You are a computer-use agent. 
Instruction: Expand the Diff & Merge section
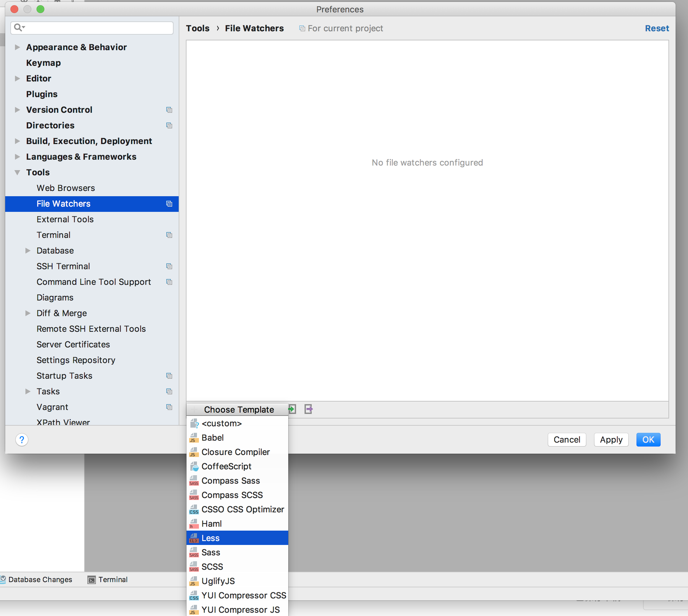click(x=29, y=313)
